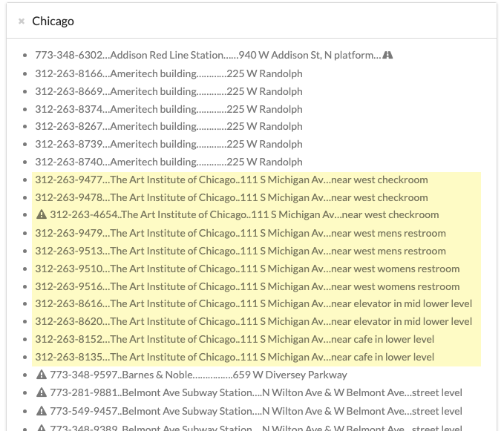The width and height of the screenshot is (504, 431).
Task: Select the 312-263-9513 near west mens restroom entry
Action: [x=240, y=251]
